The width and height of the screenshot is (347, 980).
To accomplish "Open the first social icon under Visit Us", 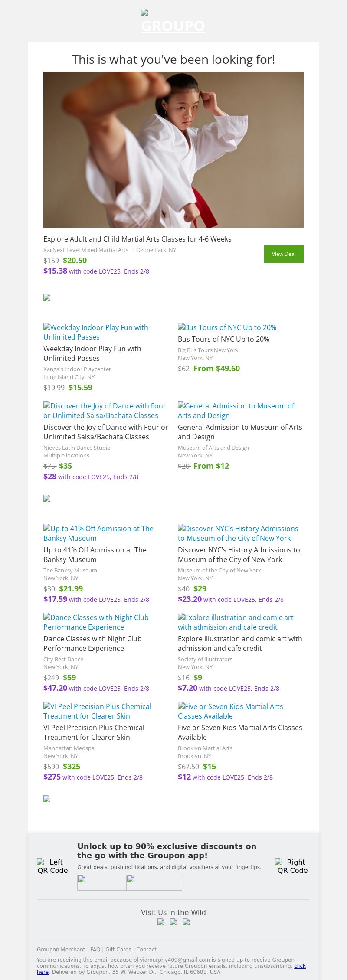I will (x=161, y=922).
